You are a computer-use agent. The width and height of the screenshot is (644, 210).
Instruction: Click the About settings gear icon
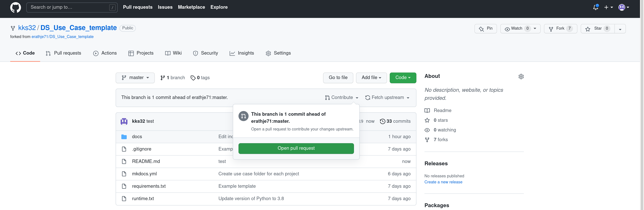point(521,77)
